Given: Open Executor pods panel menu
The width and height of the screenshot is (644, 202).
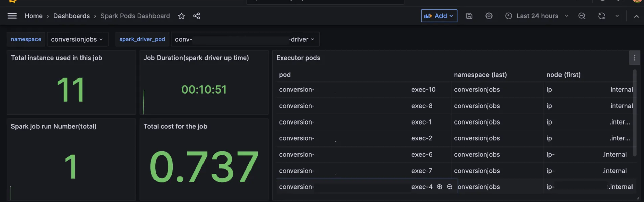Looking at the screenshot, I should click(x=634, y=58).
